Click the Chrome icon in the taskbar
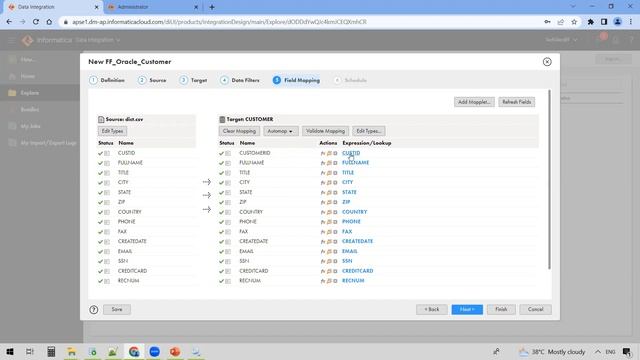This screenshot has height=360, width=640. [x=134, y=351]
